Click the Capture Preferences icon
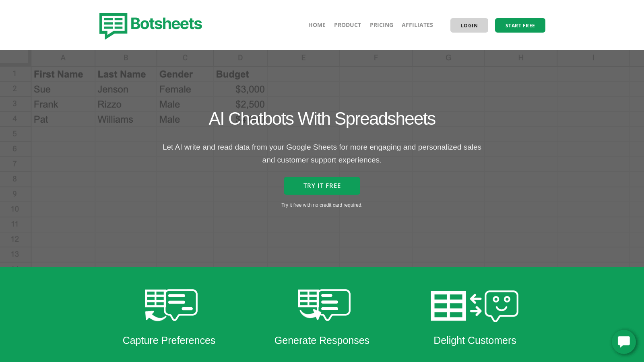This screenshot has width=644, height=362. click(x=171, y=305)
